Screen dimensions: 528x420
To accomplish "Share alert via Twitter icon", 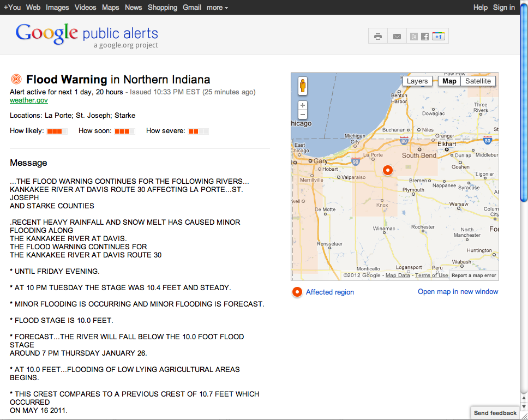I will tap(414, 37).
